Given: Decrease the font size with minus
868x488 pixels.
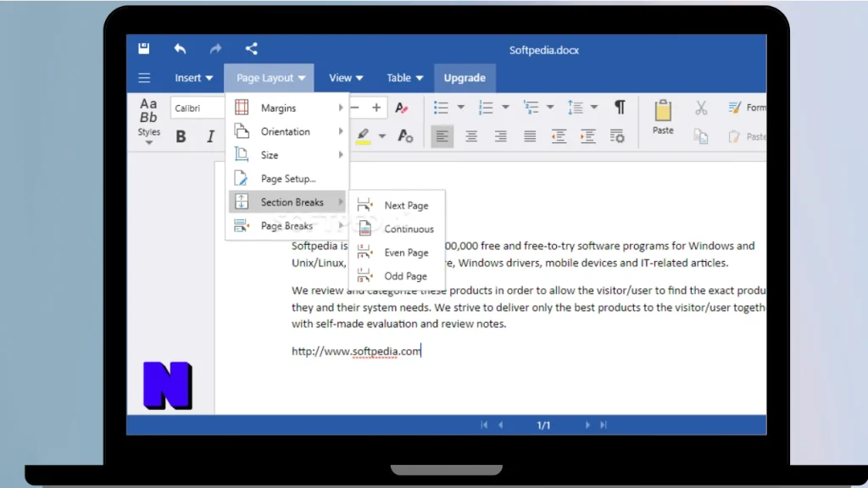Looking at the screenshot, I should click(355, 108).
